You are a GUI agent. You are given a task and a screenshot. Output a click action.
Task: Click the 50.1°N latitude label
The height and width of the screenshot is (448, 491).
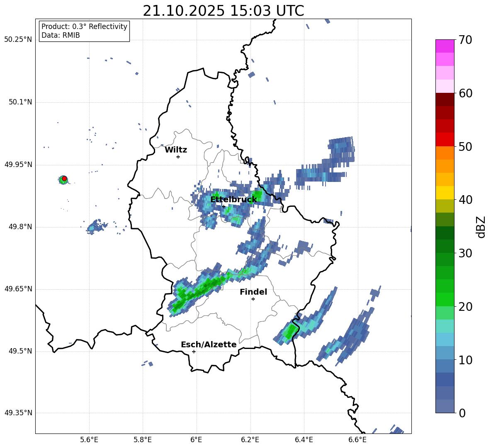(x=20, y=102)
